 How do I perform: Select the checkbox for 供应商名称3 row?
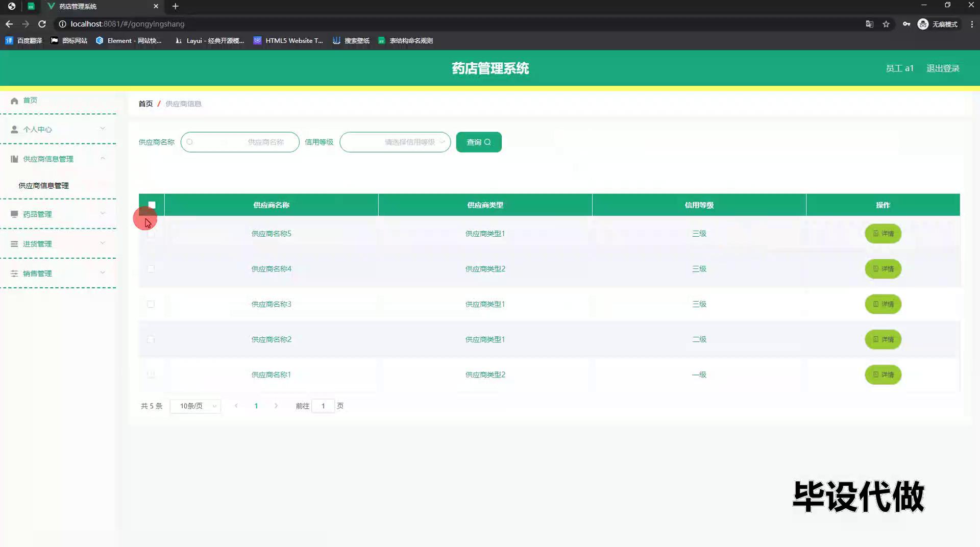tap(151, 304)
